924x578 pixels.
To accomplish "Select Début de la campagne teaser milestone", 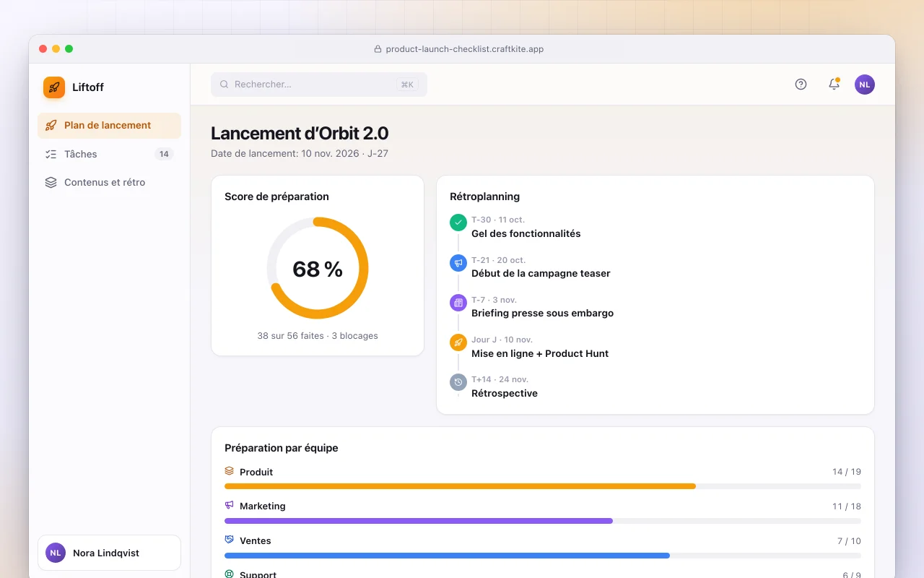I will coord(541,273).
